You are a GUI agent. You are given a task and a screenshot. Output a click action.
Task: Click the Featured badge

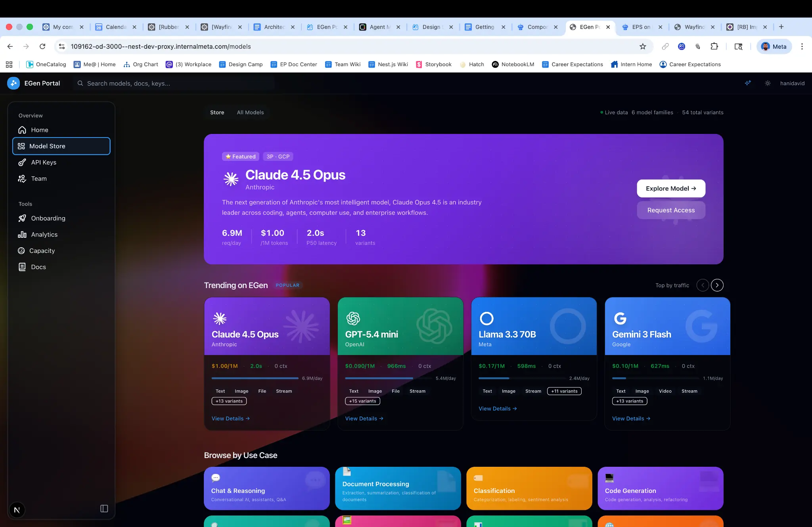coord(240,157)
